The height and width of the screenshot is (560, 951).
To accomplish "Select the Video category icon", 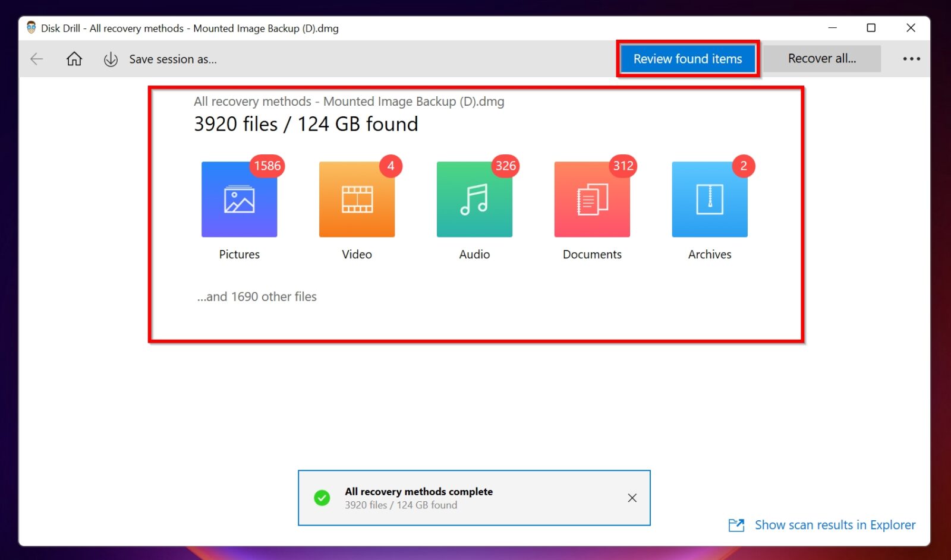I will [357, 199].
